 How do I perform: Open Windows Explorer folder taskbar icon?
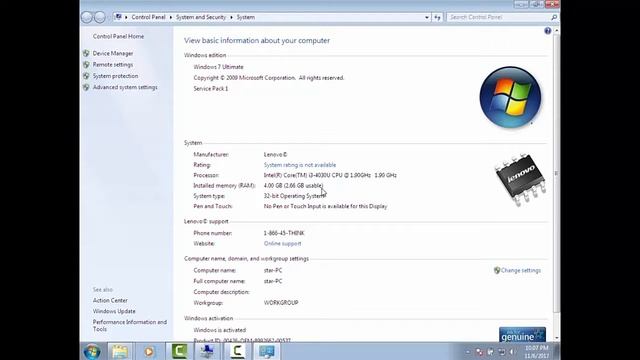[x=120, y=351]
